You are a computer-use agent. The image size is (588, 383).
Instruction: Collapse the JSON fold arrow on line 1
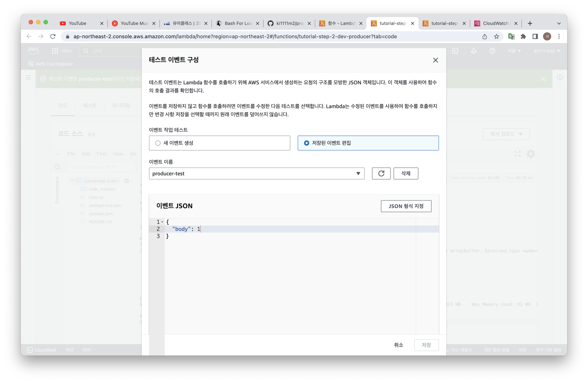tap(162, 222)
